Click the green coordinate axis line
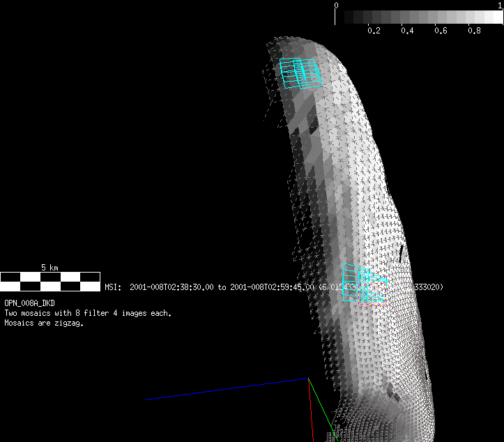Viewport: 504px width, 442px height. click(323, 410)
